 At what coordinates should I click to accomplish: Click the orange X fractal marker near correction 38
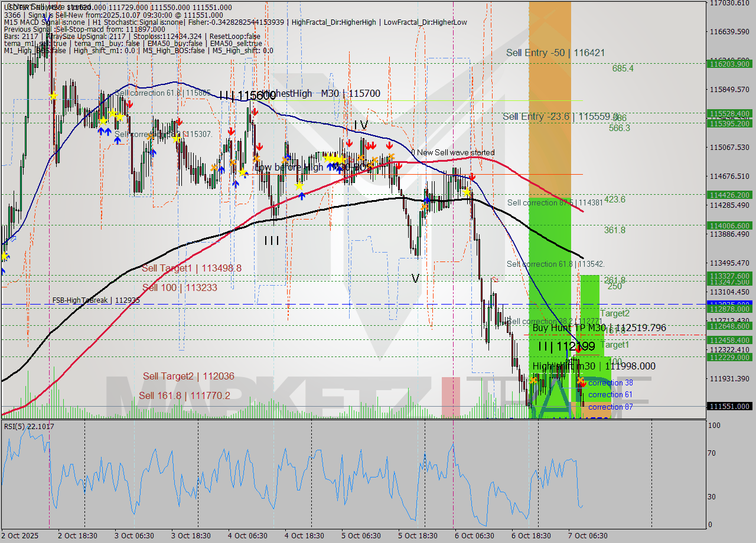tap(581, 380)
